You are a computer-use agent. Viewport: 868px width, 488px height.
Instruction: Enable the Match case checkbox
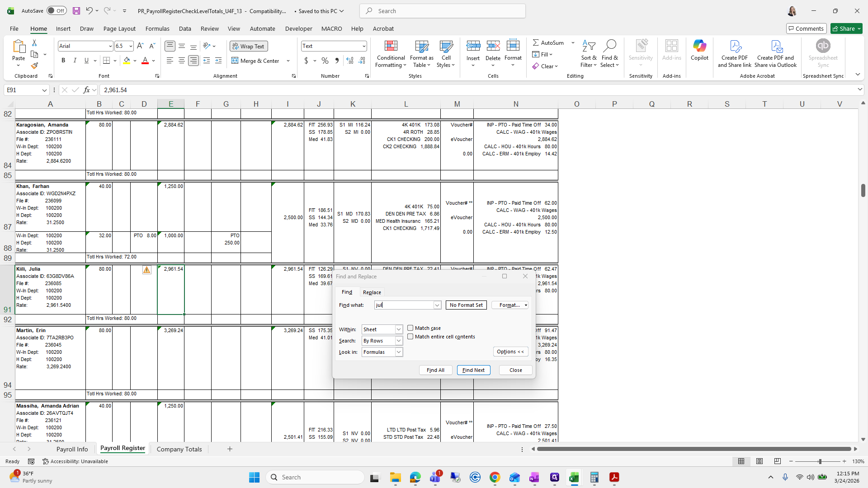tap(410, 328)
